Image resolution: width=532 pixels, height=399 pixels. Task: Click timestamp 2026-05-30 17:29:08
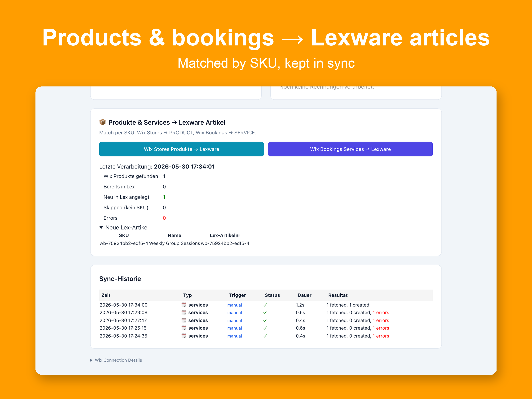(x=124, y=313)
